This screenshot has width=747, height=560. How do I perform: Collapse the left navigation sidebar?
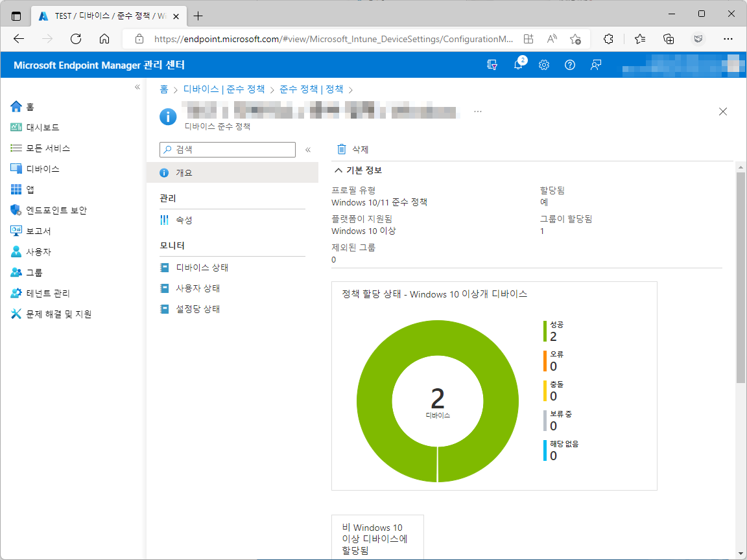click(x=137, y=87)
